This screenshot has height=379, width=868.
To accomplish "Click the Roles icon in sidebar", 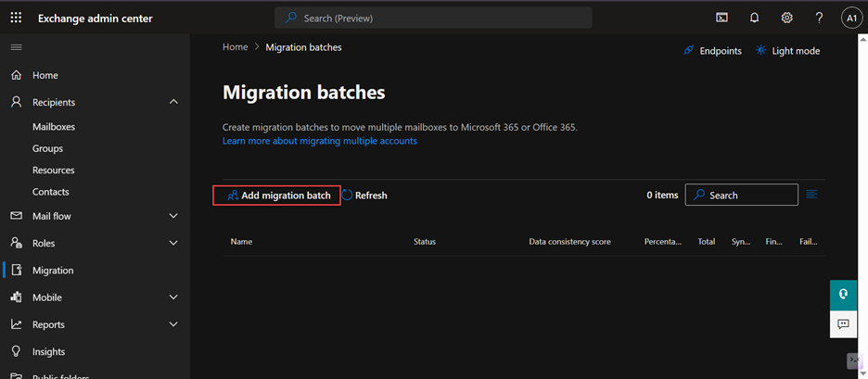I will tap(17, 243).
